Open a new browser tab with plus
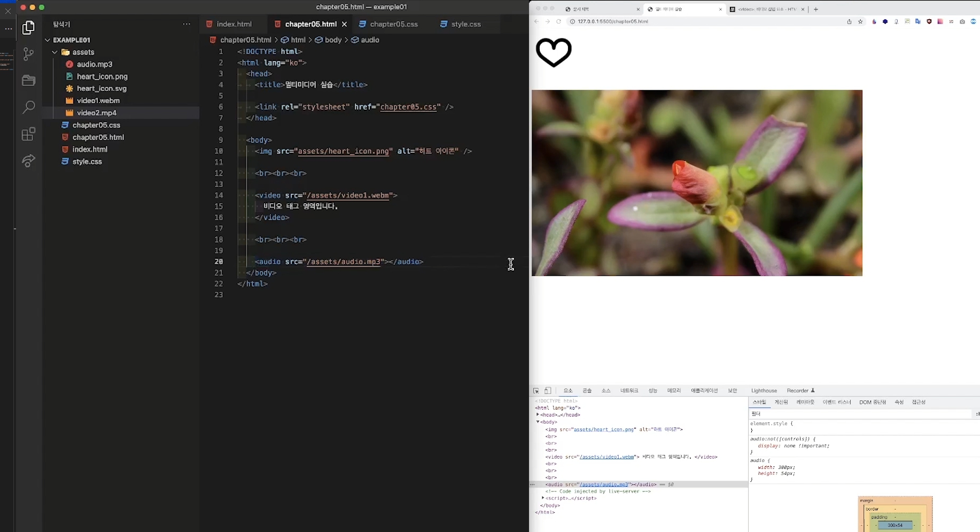Image resolution: width=980 pixels, height=532 pixels. pos(815,9)
